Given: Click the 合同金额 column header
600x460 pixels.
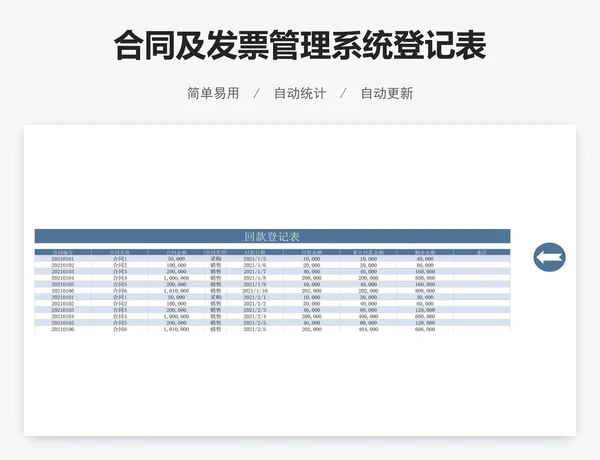Looking at the screenshot, I should click(x=176, y=252).
